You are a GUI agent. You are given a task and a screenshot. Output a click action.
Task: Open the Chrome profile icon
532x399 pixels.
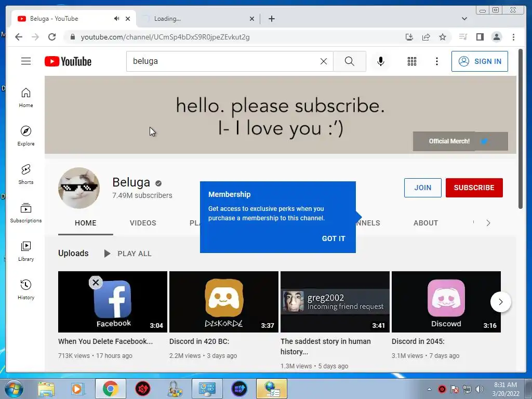pyautogui.click(x=496, y=37)
